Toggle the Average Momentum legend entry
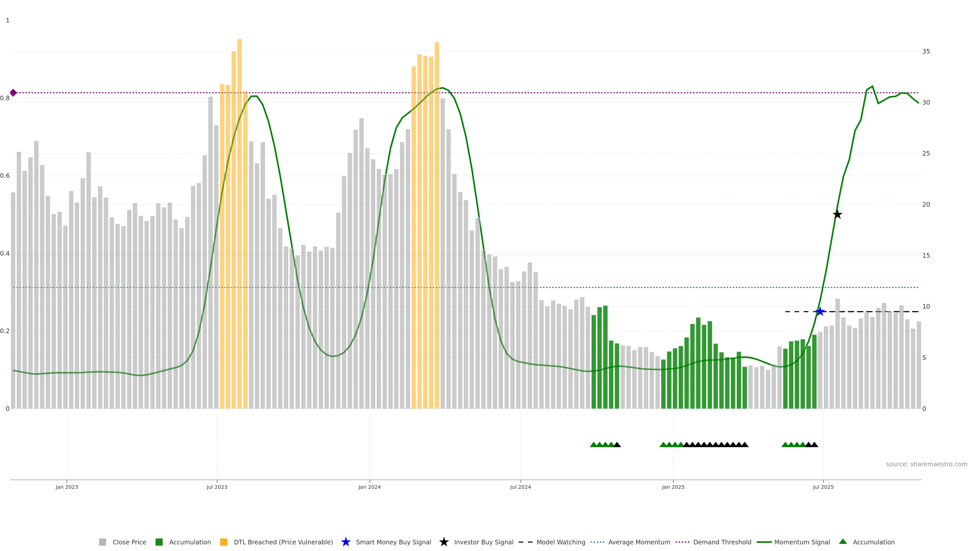The height and width of the screenshot is (551, 980). coord(639,542)
